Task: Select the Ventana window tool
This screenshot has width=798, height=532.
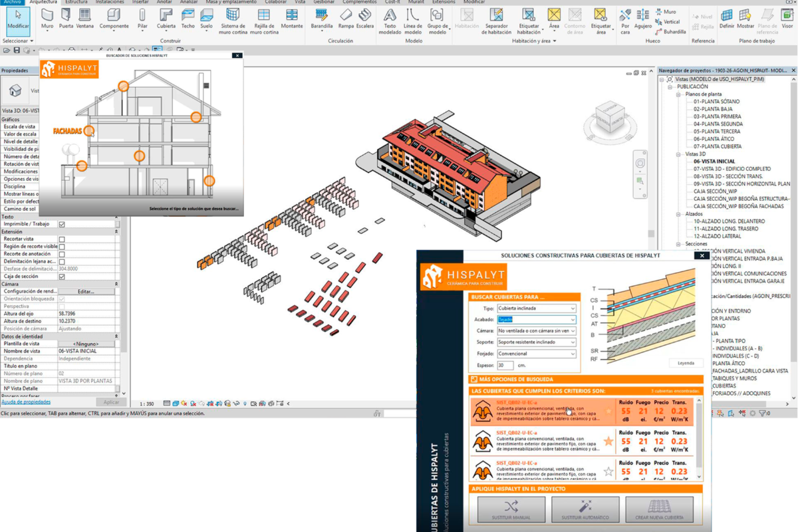Action: click(84, 19)
